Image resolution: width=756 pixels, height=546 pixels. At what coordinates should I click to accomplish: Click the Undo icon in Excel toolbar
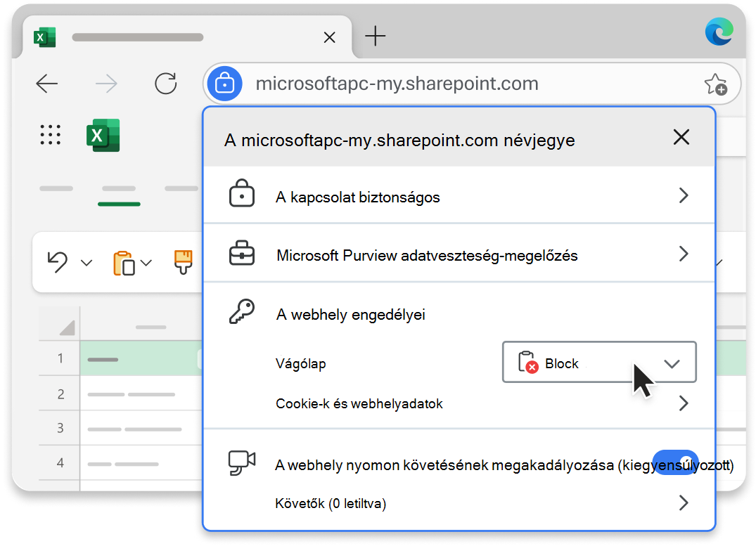[x=58, y=262]
